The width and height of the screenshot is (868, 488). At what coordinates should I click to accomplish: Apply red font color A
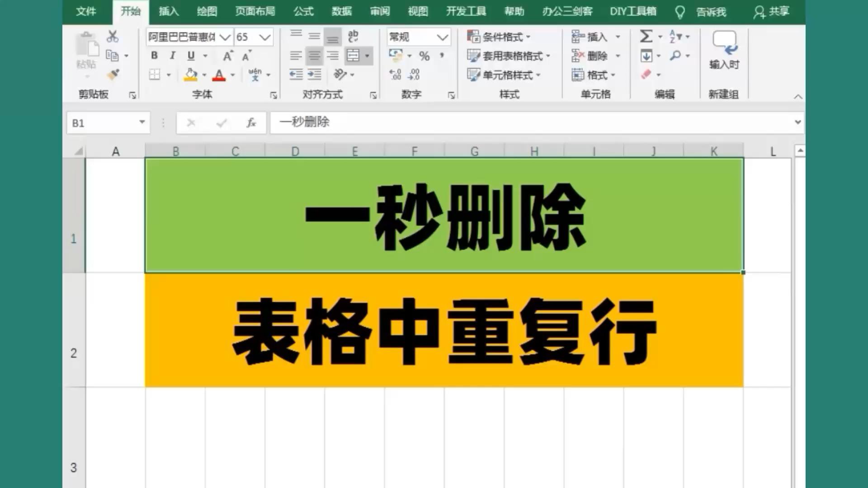(219, 75)
